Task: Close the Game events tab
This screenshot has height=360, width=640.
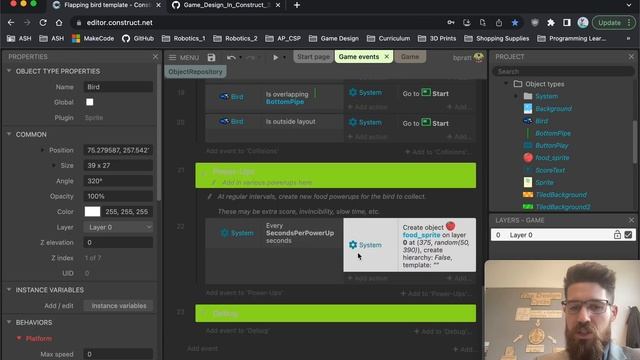Action: tap(387, 57)
